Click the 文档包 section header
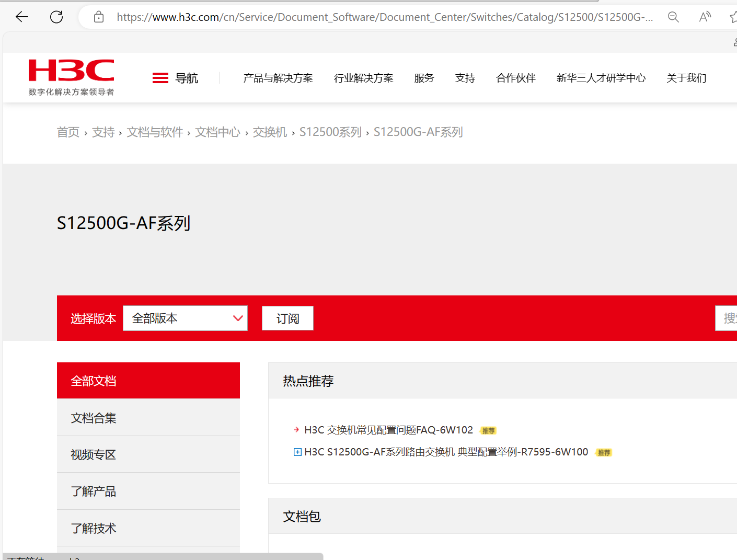The image size is (737, 560). point(302,516)
